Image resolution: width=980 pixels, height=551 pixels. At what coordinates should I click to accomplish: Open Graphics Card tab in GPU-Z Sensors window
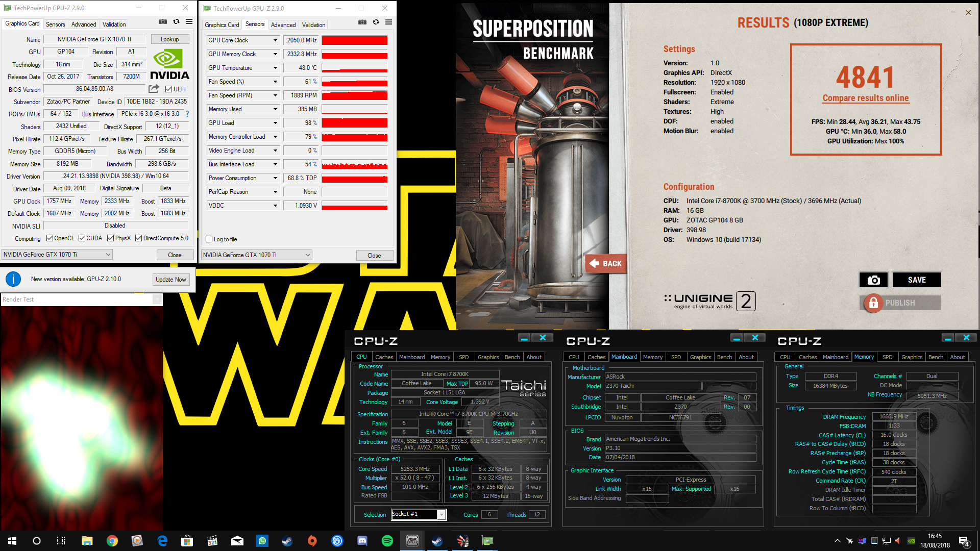pos(222,24)
